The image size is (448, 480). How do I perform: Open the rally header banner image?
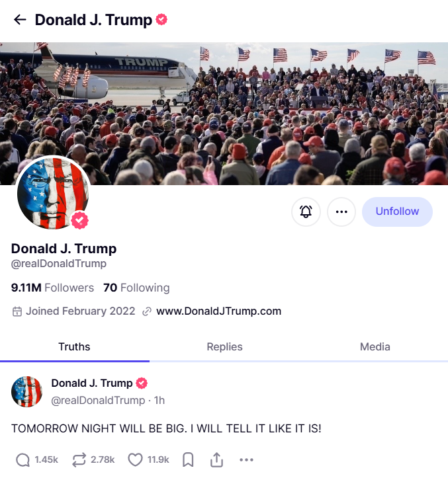(x=224, y=114)
